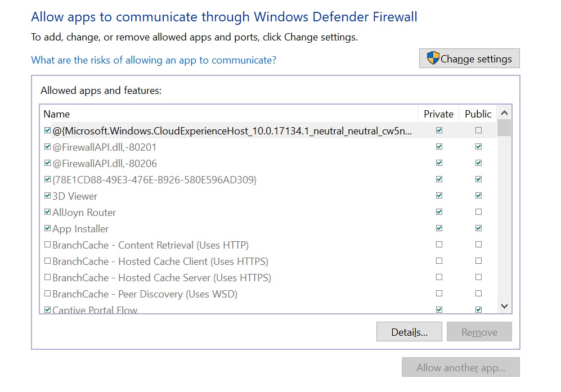The image size is (561, 392).
Task: Toggle name checkbox for {78E1CD88-49E3...} entry
Action: (x=47, y=179)
